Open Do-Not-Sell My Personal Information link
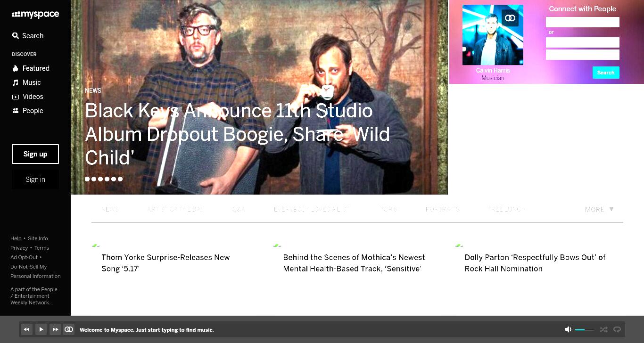This screenshot has height=343, width=644. coord(35,271)
